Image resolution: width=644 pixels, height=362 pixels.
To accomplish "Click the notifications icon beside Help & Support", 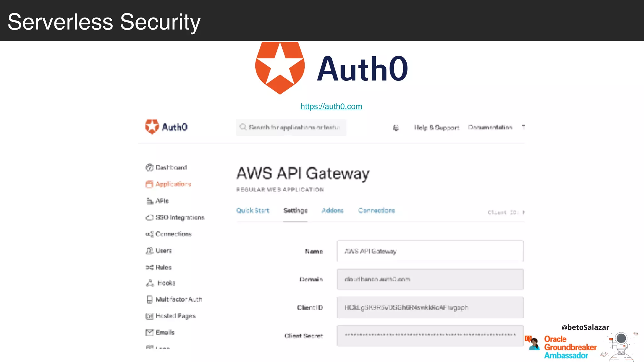I will click(x=396, y=128).
